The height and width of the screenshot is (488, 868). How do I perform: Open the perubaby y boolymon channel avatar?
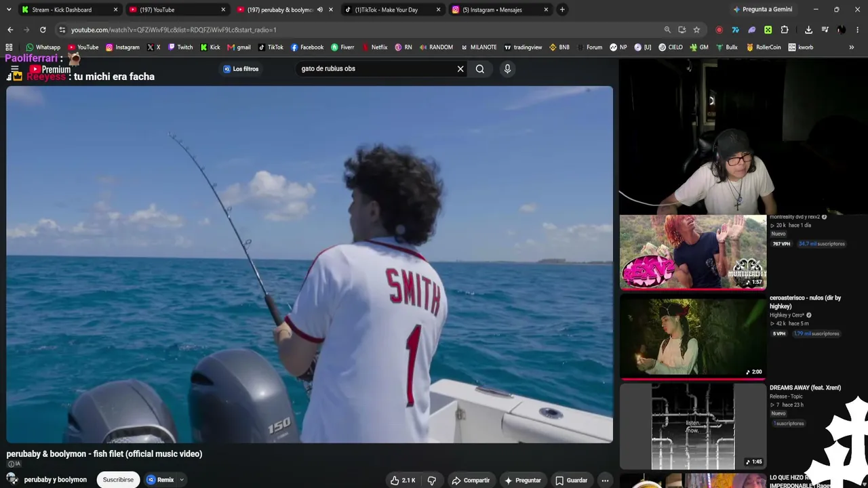(x=12, y=479)
